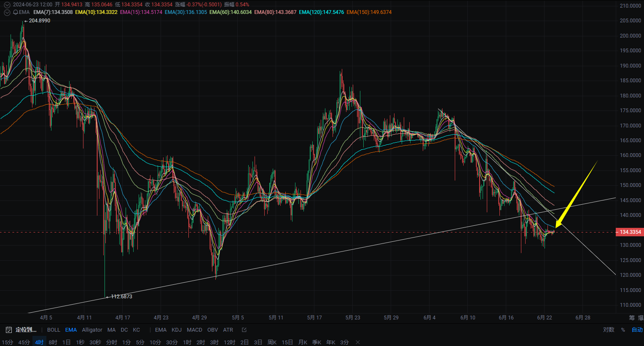Switch to MACD sub-indicator
Image resolution: width=644 pixels, height=346 pixels.
[194, 330]
